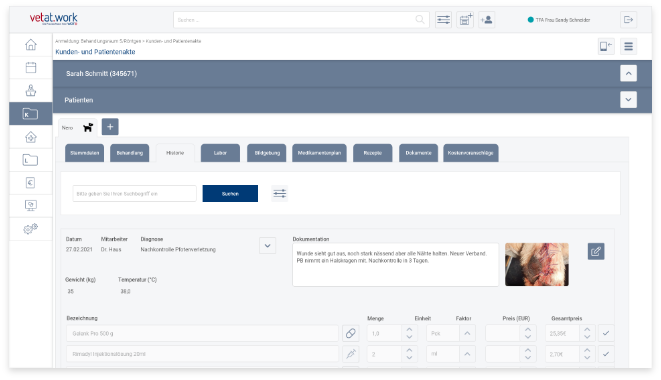This screenshot has width=661, height=380.
Task: Click the user name TFA Frau Sandy Schneider
Action: [563, 20]
